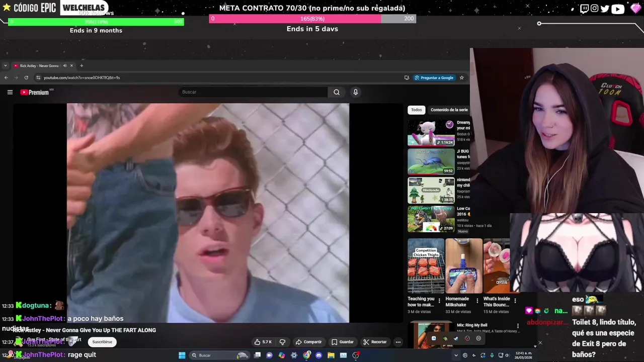Select Contenido de la serie chip

(449, 110)
